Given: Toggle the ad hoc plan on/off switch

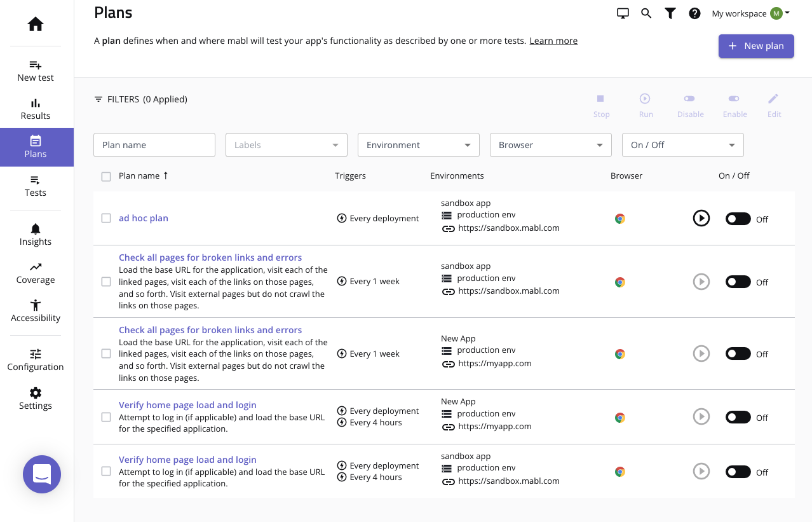Looking at the screenshot, I should [738, 219].
